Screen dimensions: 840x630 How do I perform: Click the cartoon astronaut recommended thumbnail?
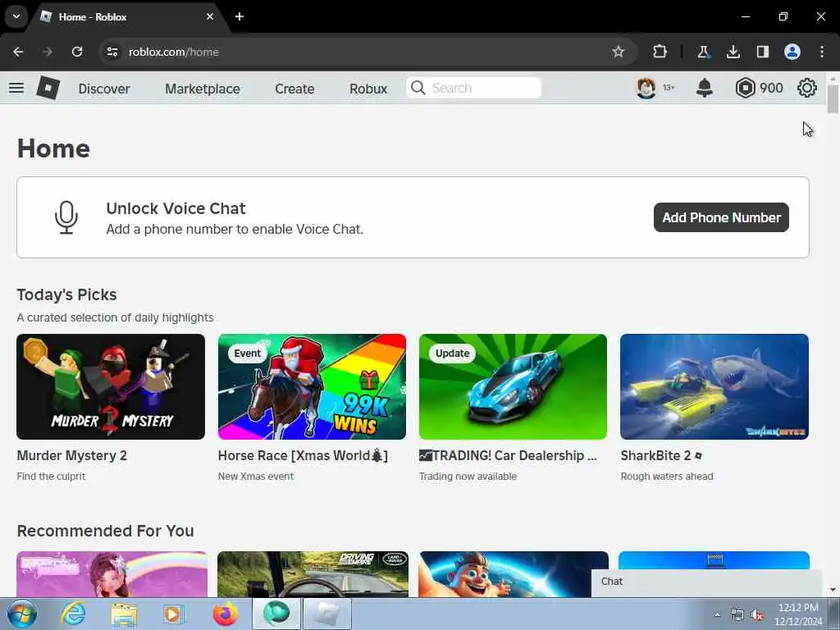[x=514, y=574]
